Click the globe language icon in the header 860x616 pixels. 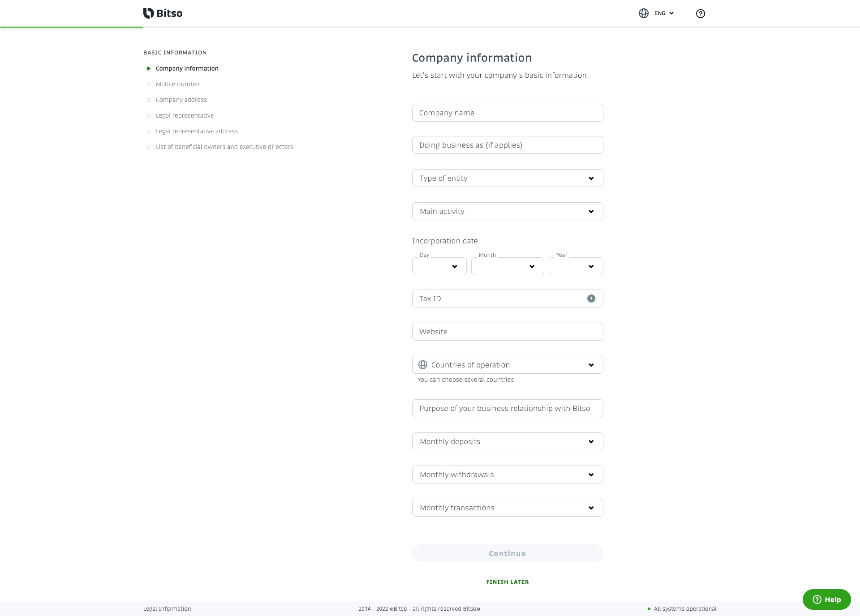(643, 13)
